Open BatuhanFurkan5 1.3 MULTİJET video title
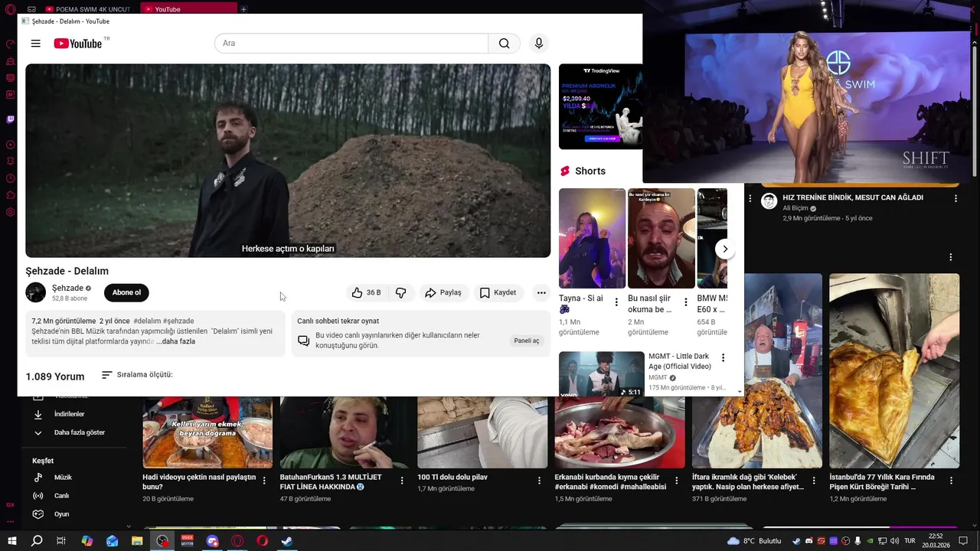The height and width of the screenshot is (551, 980). click(331, 481)
